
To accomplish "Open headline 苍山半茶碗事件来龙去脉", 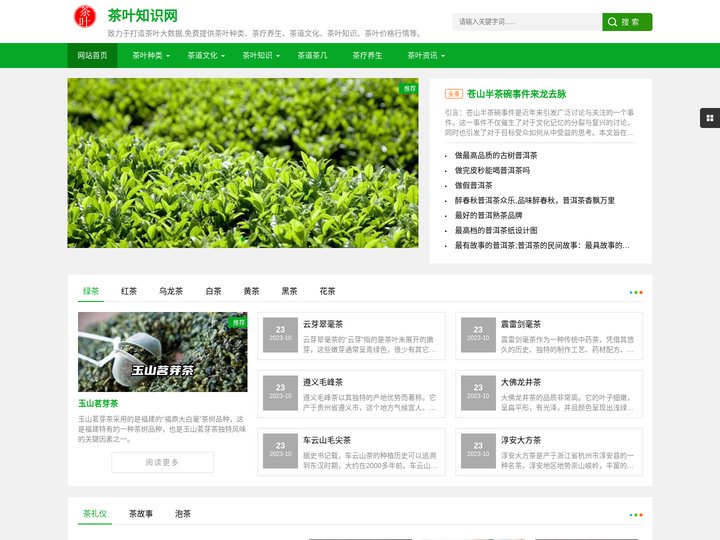I will click(x=517, y=94).
